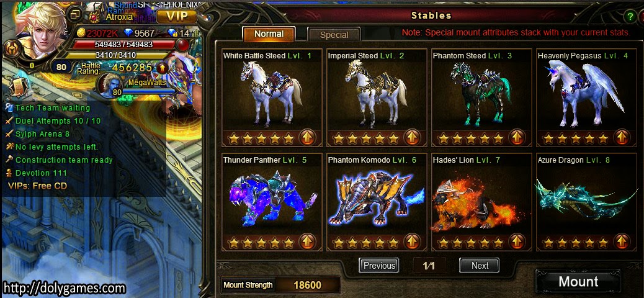The image size is (644, 298).
Task: Click the upgrade arrow for Heavenly Pegasus
Action: click(x=622, y=137)
